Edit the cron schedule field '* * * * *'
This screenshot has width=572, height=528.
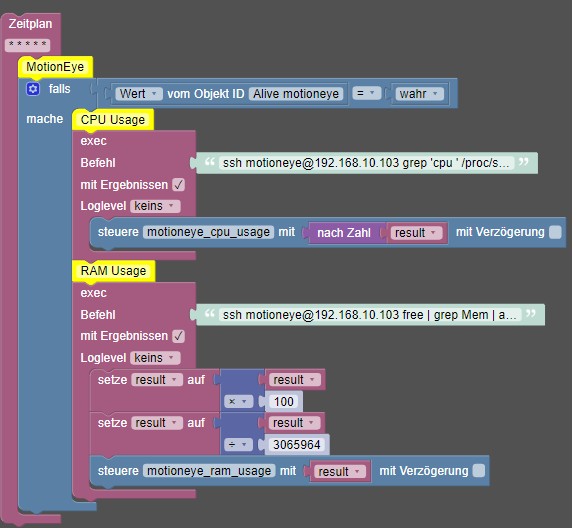[x=27, y=45]
